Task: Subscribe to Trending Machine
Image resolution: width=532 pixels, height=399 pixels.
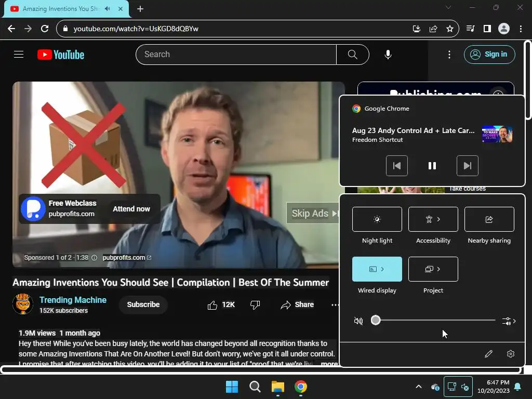Action: [x=143, y=304]
